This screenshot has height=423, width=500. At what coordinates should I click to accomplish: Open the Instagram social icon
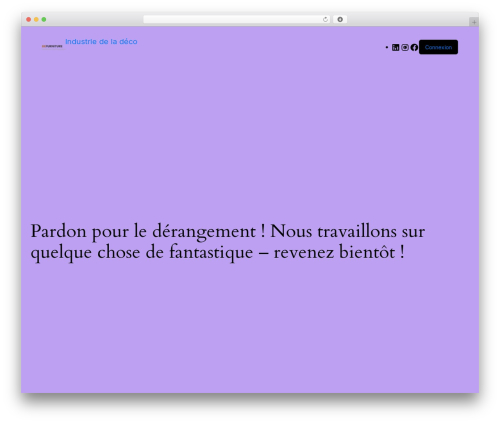405,47
